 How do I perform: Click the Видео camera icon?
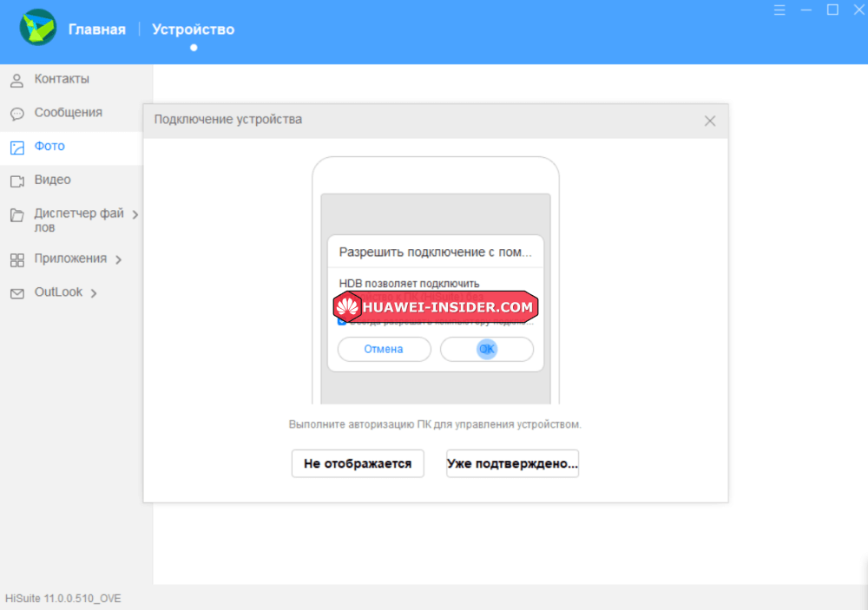tap(16, 180)
